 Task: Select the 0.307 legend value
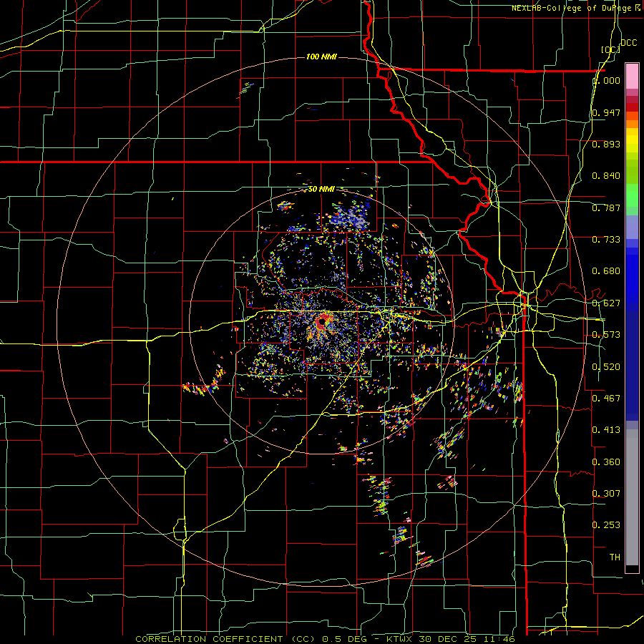[606, 494]
